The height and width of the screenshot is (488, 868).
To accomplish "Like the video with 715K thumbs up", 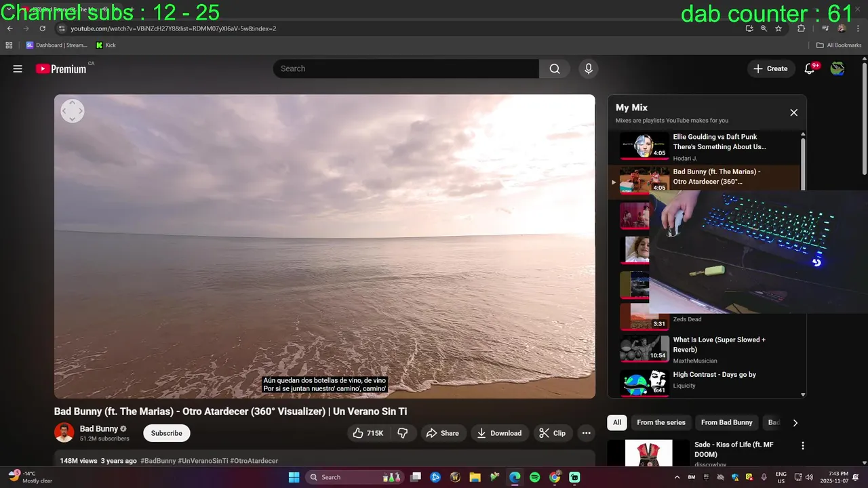I will point(368,433).
